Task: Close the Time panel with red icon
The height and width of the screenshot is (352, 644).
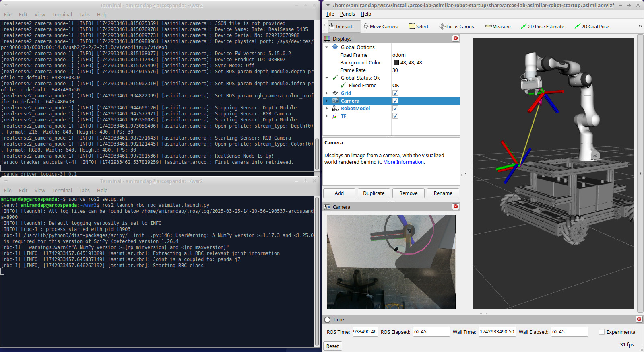Action: (x=639, y=319)
